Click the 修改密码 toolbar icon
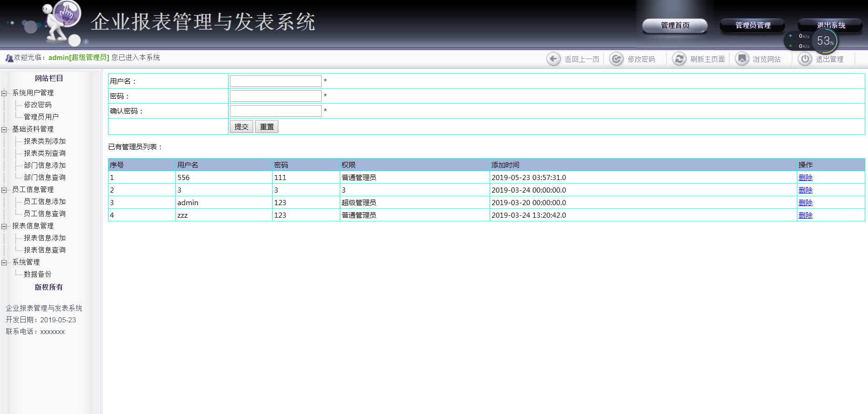Screen dimensions: 868x414 pos(616,59)
